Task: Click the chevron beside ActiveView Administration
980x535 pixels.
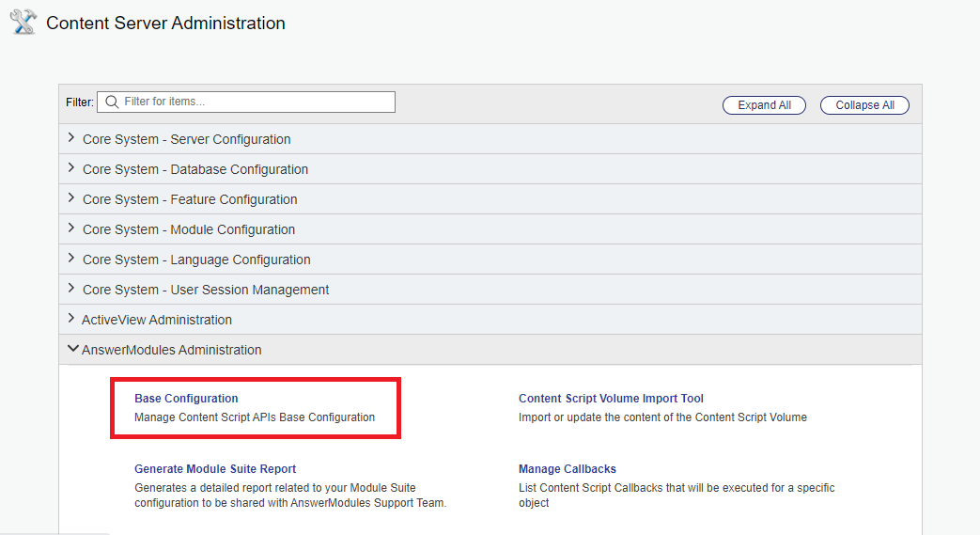Action: pos(71,320)
